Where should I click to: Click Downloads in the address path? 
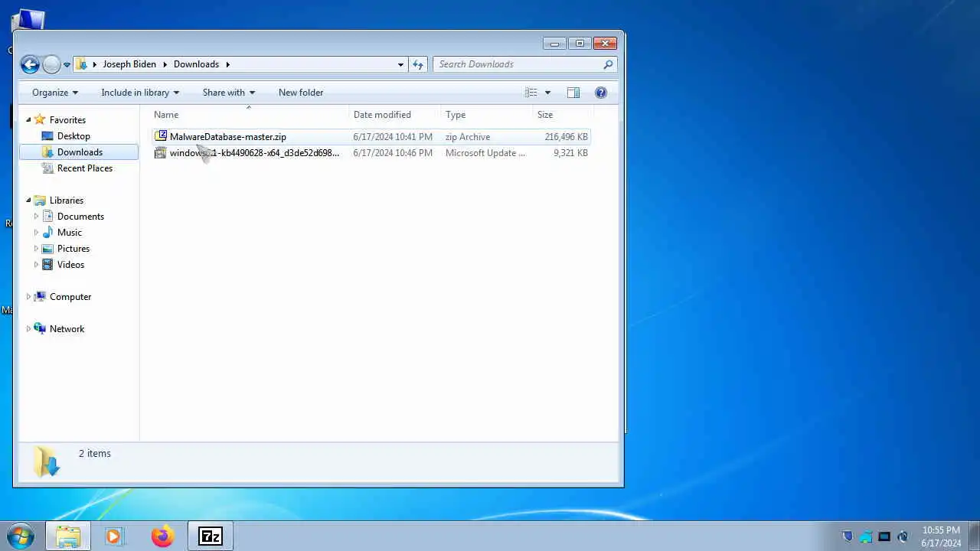pos(196,64)
